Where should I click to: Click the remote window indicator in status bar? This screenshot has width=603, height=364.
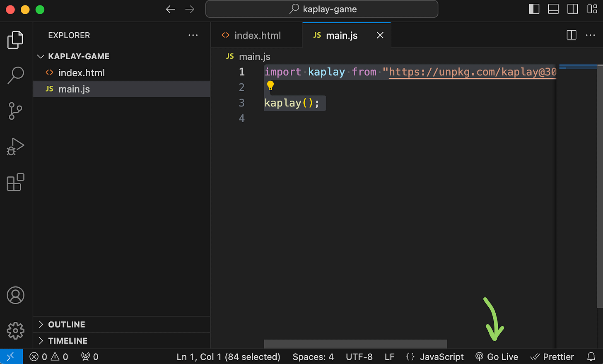[x=11, y=357]
